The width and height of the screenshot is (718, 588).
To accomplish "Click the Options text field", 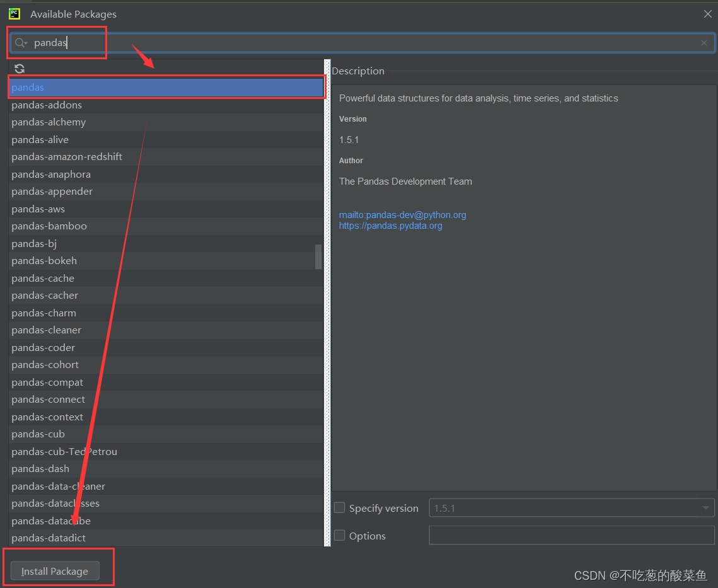I will 572,535.
